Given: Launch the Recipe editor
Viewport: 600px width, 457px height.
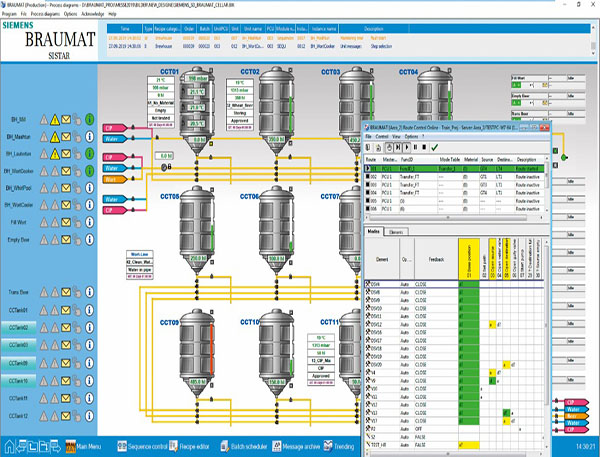Looking at the screenshot, I should tap(189, 447).
